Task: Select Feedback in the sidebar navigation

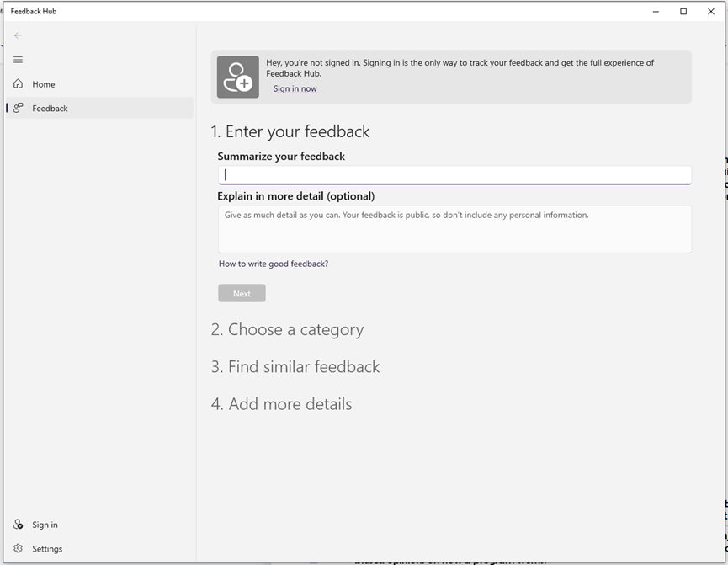Action: pyautogui.click(x=50, y=109)
